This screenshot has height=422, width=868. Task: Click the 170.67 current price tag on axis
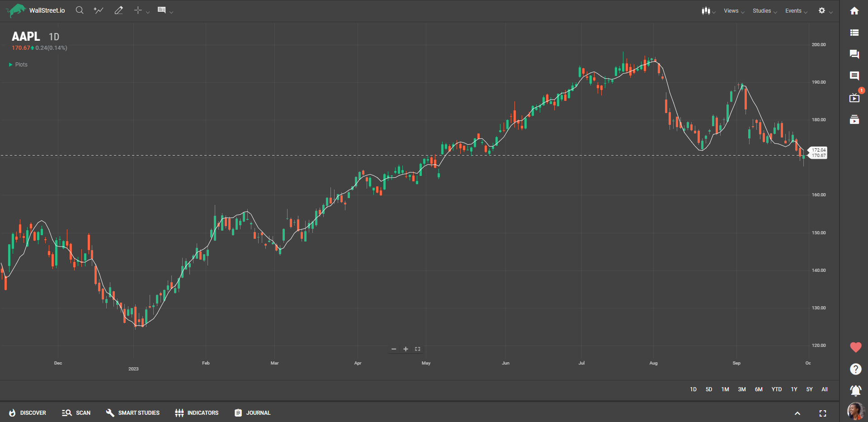click(818, 156)
